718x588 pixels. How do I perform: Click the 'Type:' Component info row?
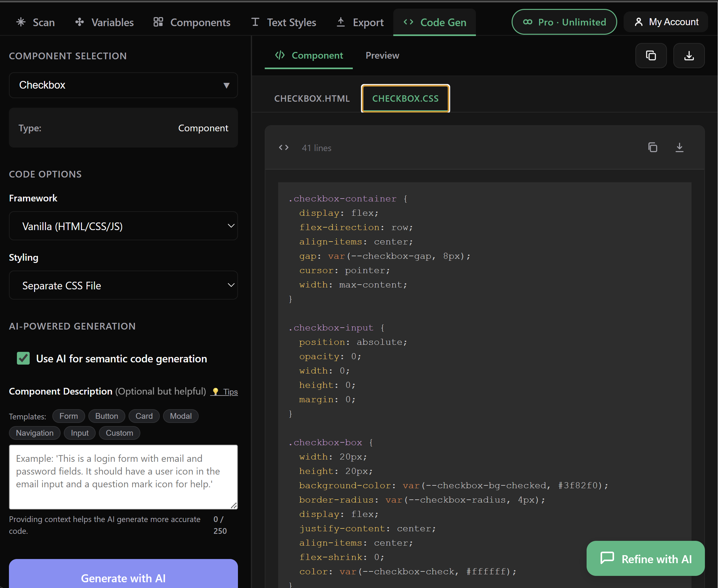coord(123,128)
